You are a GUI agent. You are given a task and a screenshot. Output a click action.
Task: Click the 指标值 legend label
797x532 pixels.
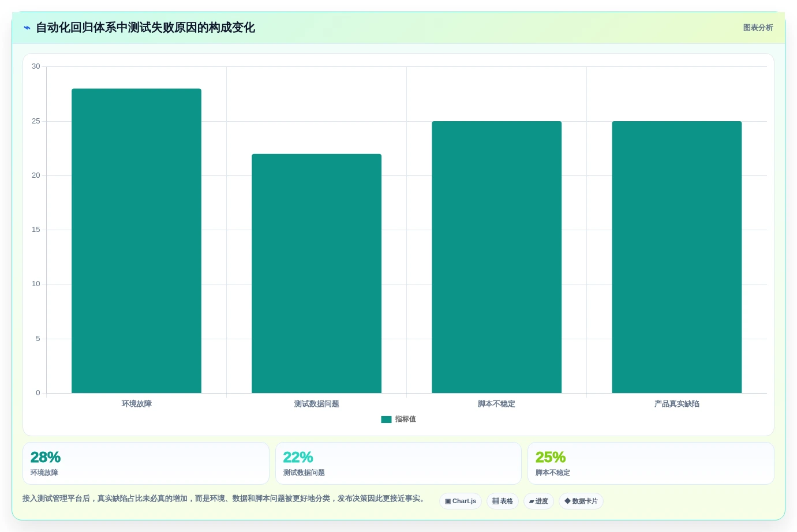coord(405,419)
